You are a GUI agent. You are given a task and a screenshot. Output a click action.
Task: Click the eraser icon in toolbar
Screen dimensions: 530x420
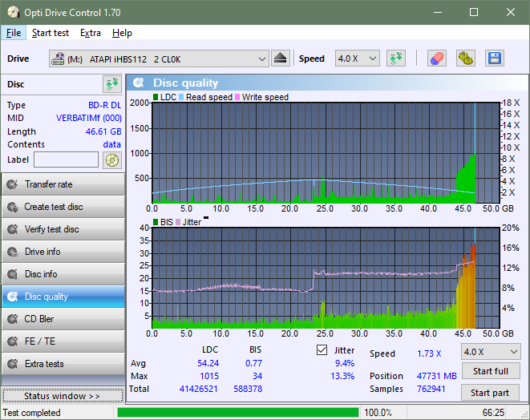point(437,59)
